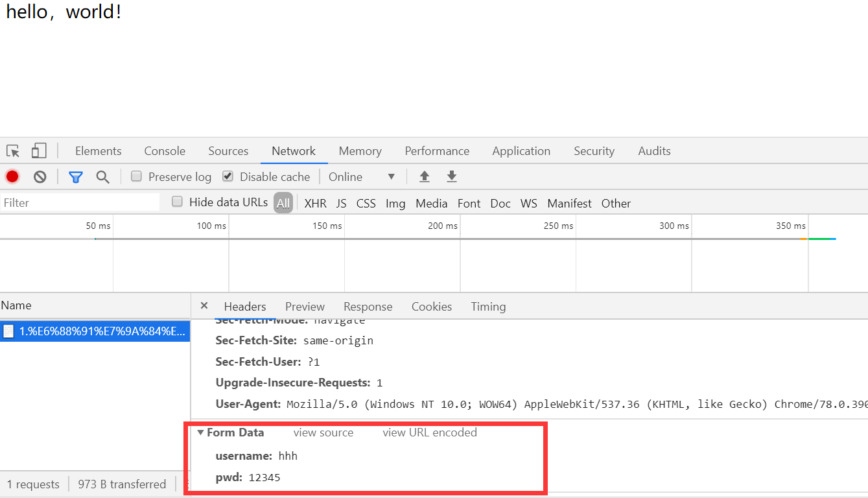Filter requests by Font
868x498 pixels.
point(469,204)
